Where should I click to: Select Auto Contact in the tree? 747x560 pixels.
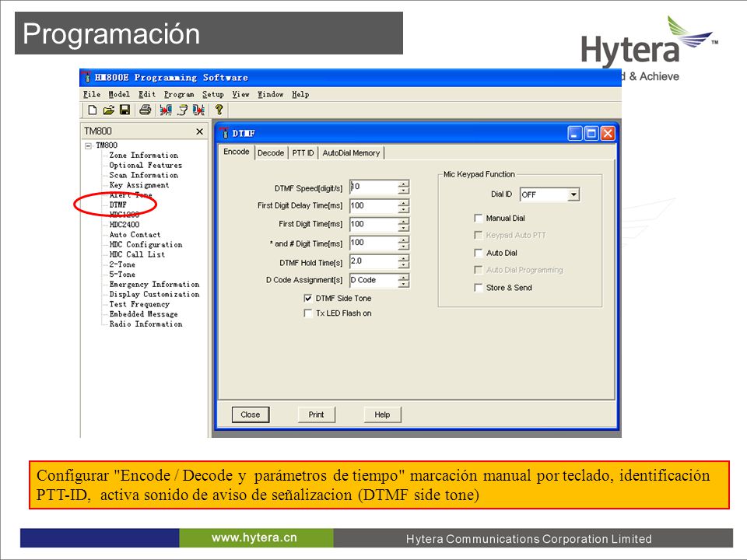tap(135, 235)
